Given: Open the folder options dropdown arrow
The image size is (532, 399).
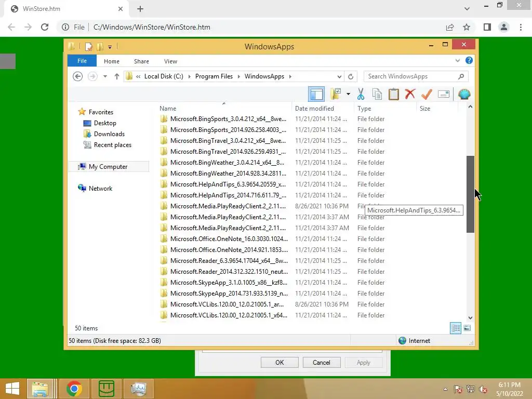Looking at the screenshot, I should (348, 94).
